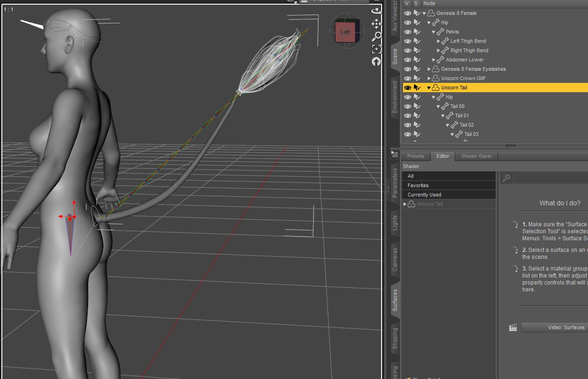
Task: Collapse the Pelvis node
Action: pos(434,32)
